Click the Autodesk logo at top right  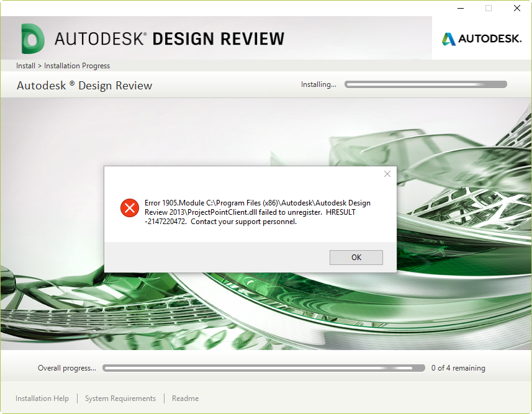click(x=482, y=38)
